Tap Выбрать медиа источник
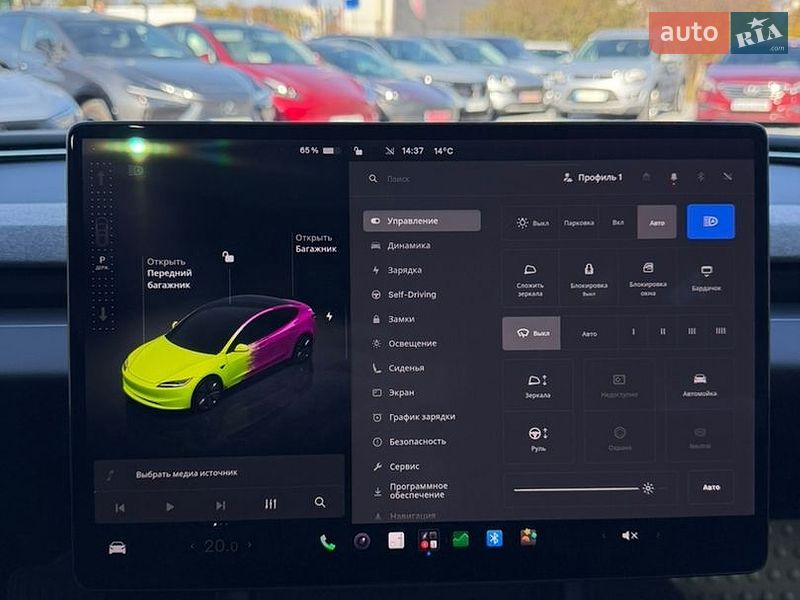 point(186,474)
